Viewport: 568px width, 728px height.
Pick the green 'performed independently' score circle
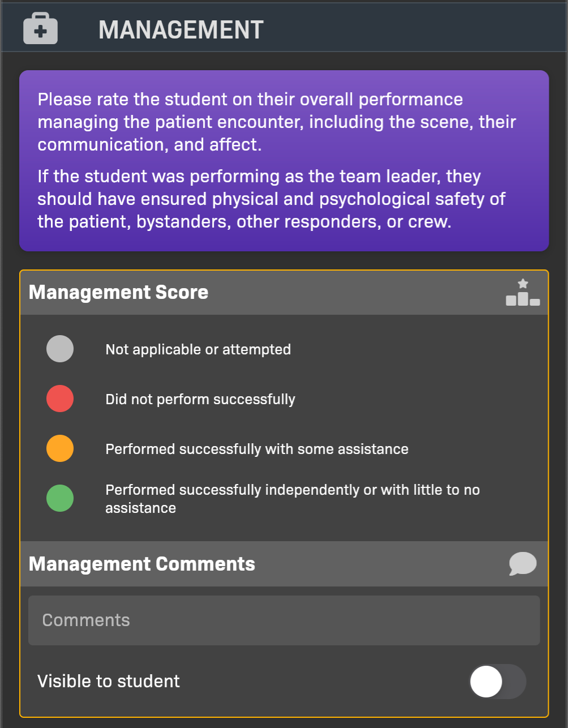click(x=60, y=498)
